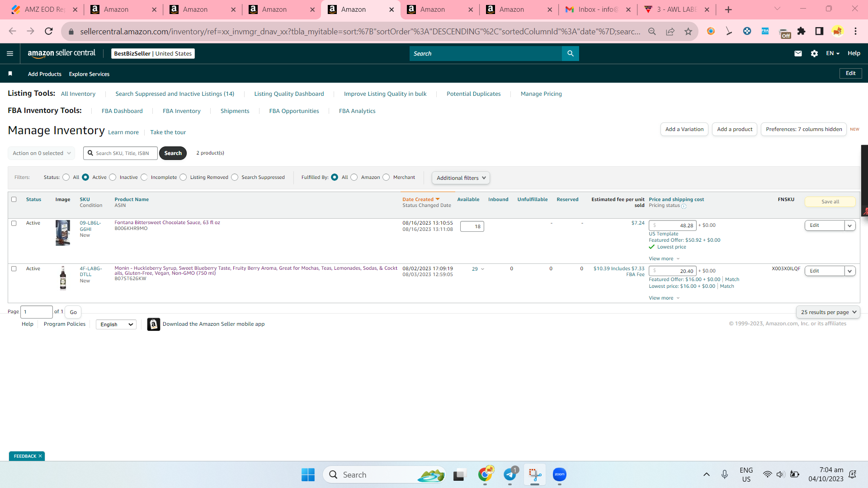Viewport: 868px width, 488px height.
Task: Open the Seller Central hamburger menu
Action: pyautogui.click(x=10, y=53)
